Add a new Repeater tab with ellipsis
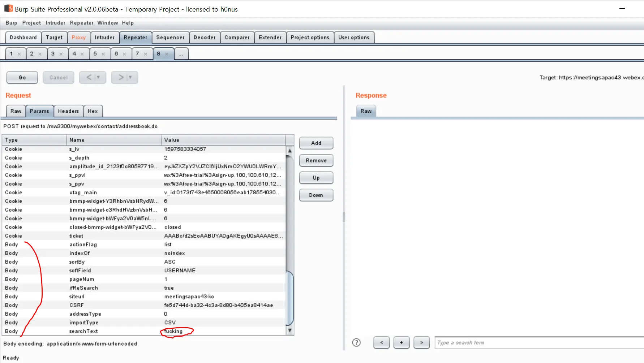This screenshot has height=363, width=644. coord(181,54)
